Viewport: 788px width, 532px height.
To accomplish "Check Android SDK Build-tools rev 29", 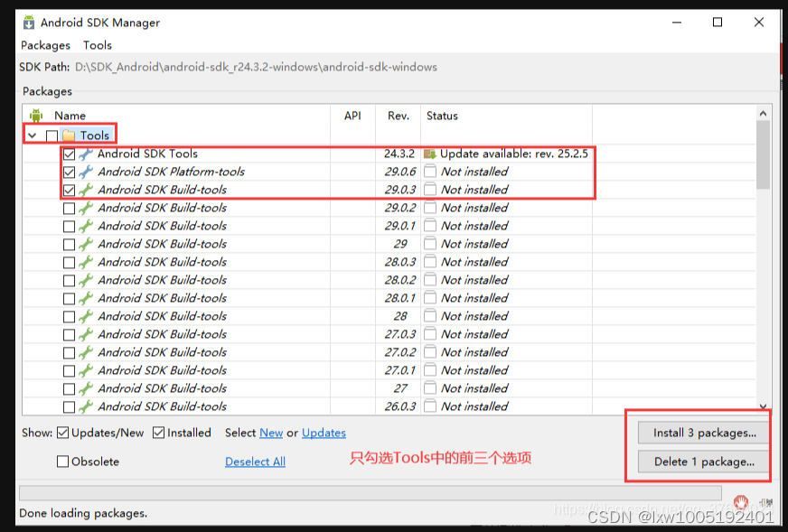I will (70, 245).
